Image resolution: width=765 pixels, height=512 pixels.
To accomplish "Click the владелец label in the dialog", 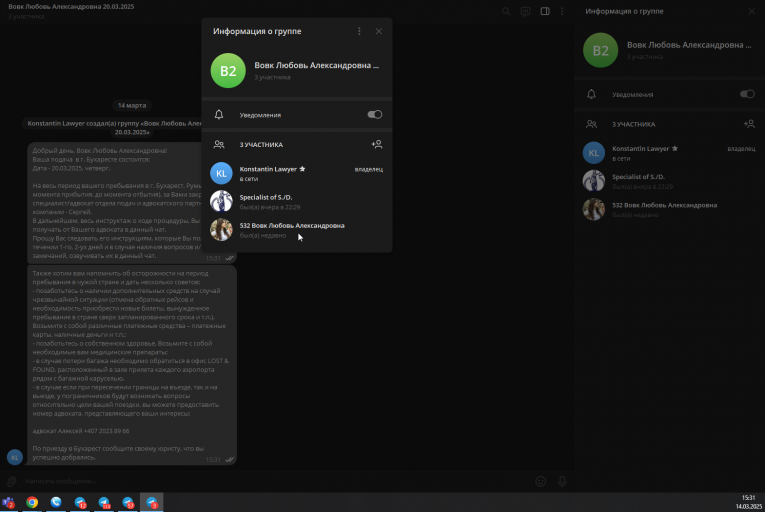I will (x=368, y=169).
